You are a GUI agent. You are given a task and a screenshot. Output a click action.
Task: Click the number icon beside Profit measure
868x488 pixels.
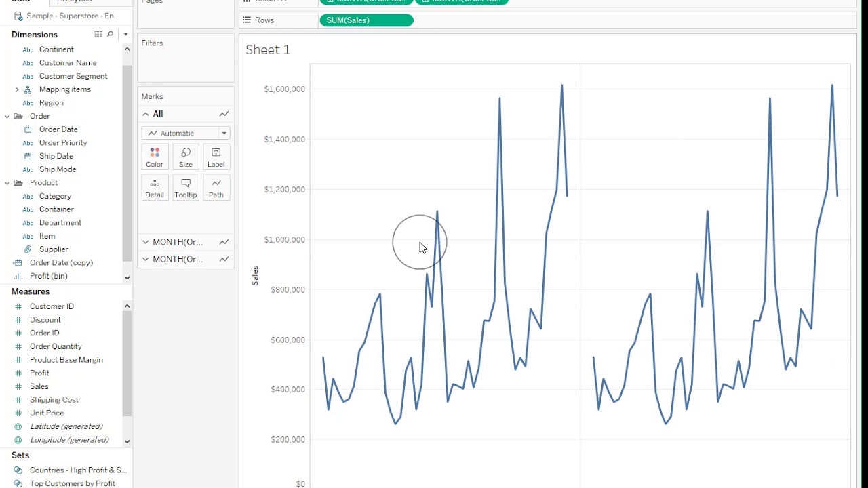click(x=18, y=373)
